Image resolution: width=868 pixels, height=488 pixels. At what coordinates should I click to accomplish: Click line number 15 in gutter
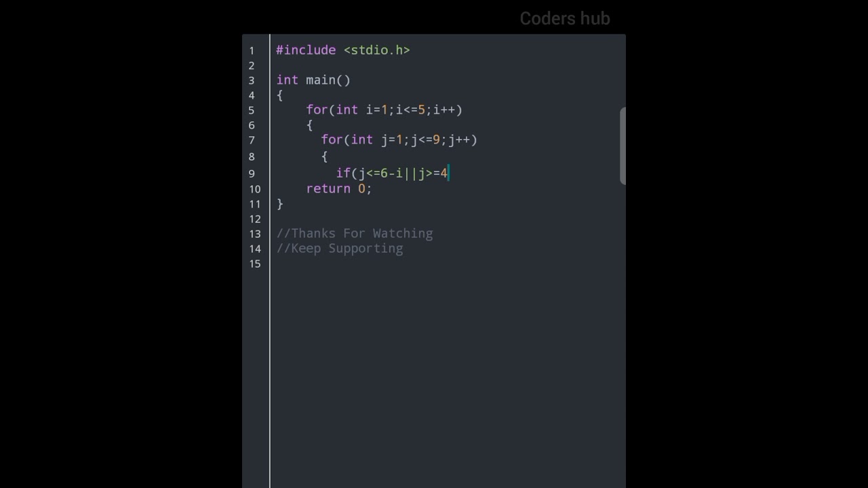click(x=254, y=264)
